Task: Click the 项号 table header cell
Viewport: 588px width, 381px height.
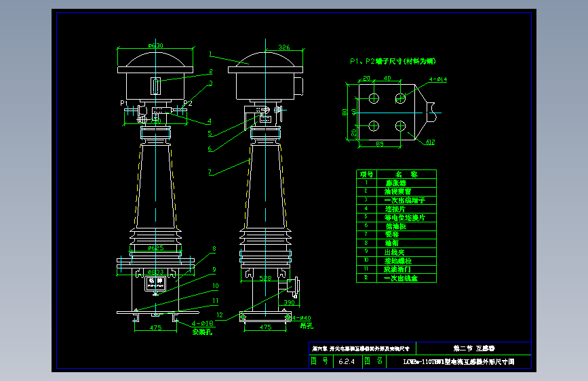Action: pyautogui.click(x=366, y=174)
